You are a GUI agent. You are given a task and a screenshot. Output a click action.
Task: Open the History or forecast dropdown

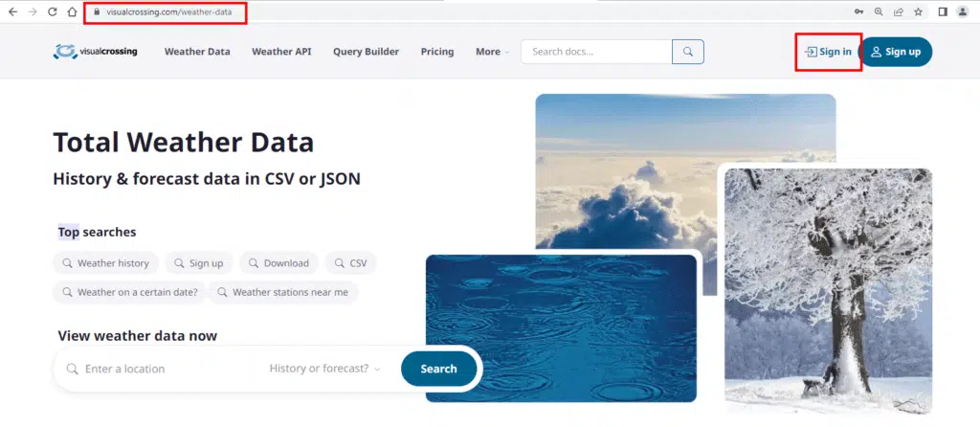click(324, 369)
